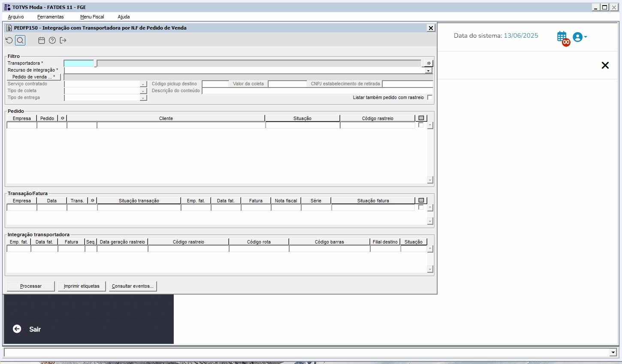The height and width of the screenshot is (364, 622).
Task: Click the Imprimir etiquetas button
Action: pos(82,286)
